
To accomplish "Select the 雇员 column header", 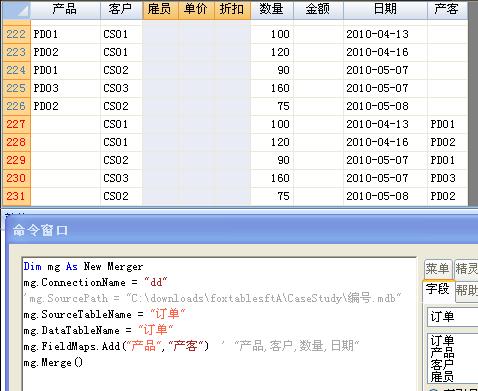I will [x=160, y=9].
